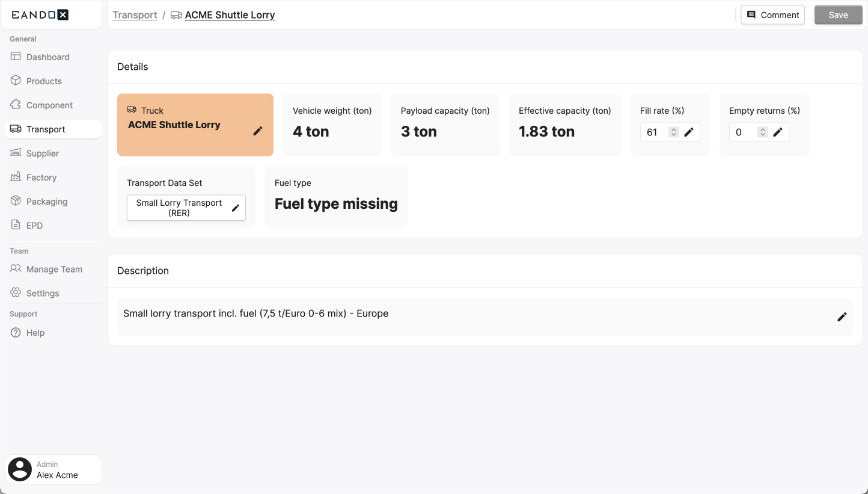Open the Dashboard from the sidebar icon
868x494 pixels.
(x=16, y=57)
